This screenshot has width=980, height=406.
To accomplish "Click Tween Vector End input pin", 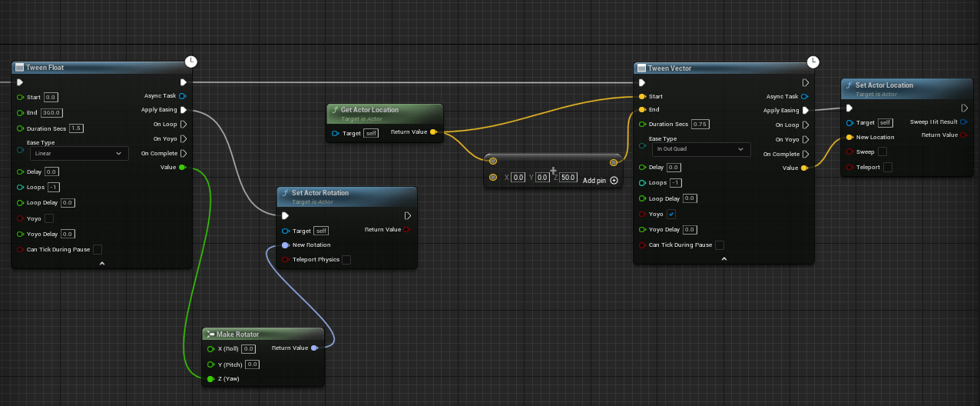I will click(642, 110).
